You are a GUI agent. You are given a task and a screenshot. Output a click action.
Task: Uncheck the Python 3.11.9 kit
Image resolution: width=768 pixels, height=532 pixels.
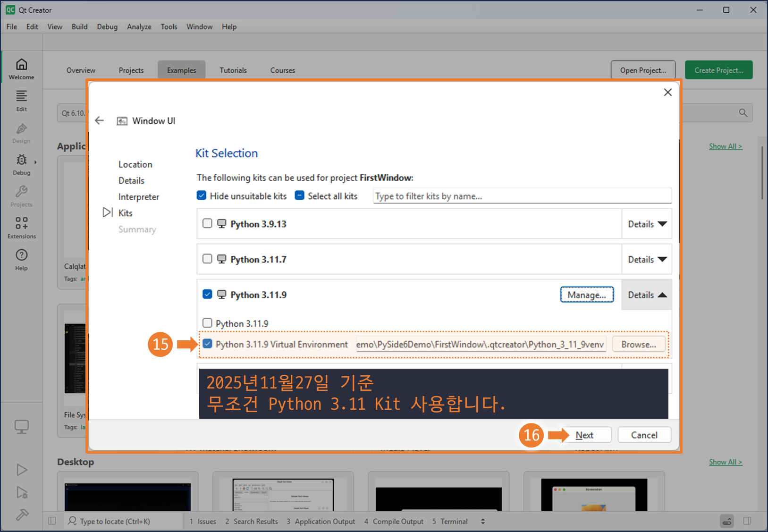207,294
